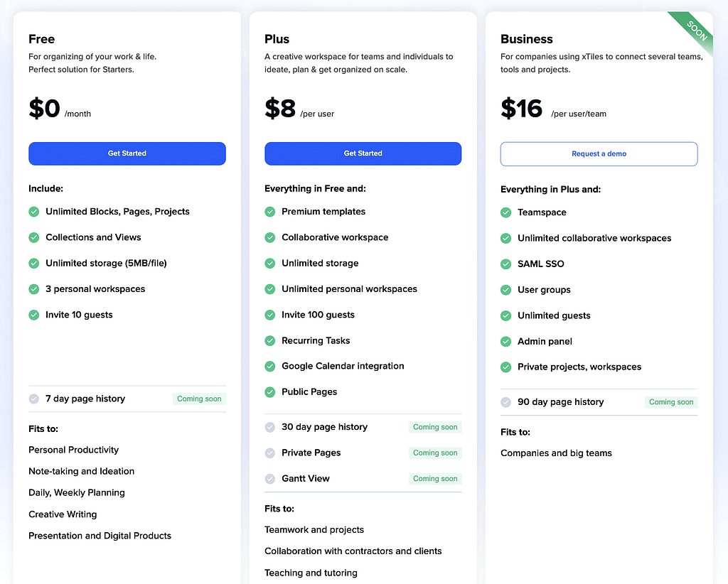This screenshot has width=728, height=584.
Task: Click Coming soon badge for 90 day history
Action: pyautogui.click(x=671, y=402)
